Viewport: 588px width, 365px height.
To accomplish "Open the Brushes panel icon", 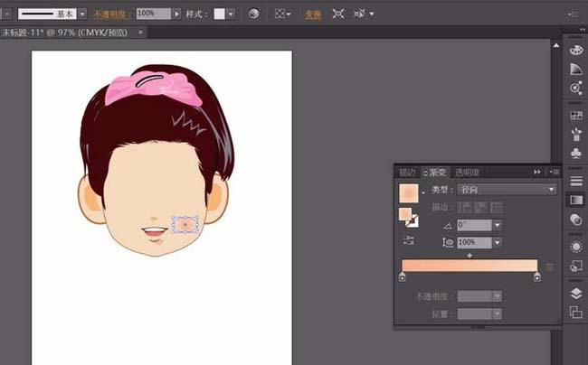I will click(575, 135).
